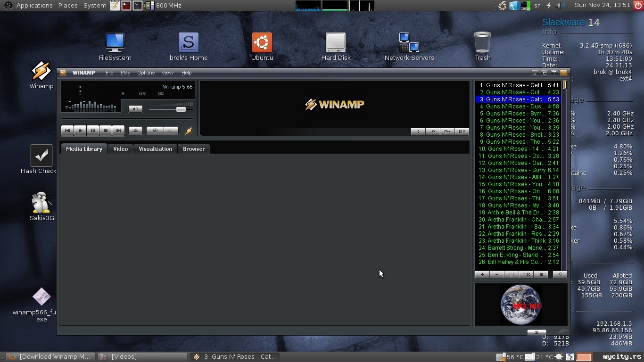
Task: Open the FileSystem desktop icon
Action: [x=115, y=47]
